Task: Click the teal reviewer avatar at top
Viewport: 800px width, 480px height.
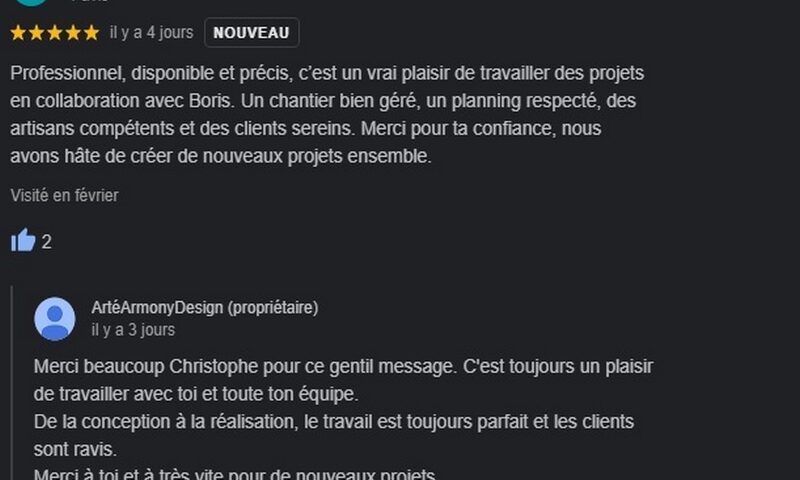Action: coord(32,2)
